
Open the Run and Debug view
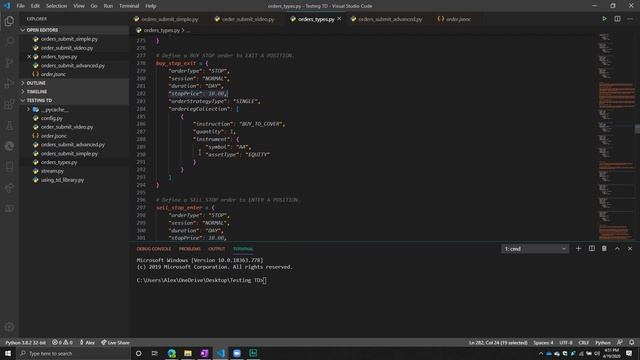(9, 83)
